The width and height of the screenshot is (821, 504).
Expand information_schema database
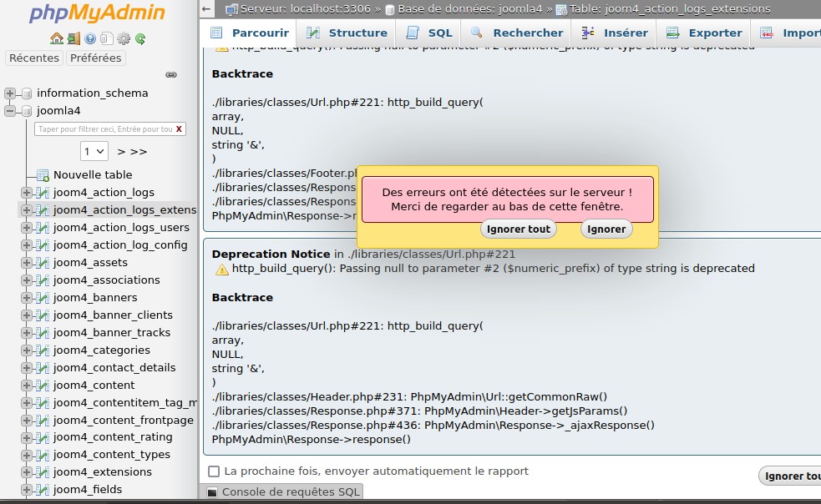point(9,93)
